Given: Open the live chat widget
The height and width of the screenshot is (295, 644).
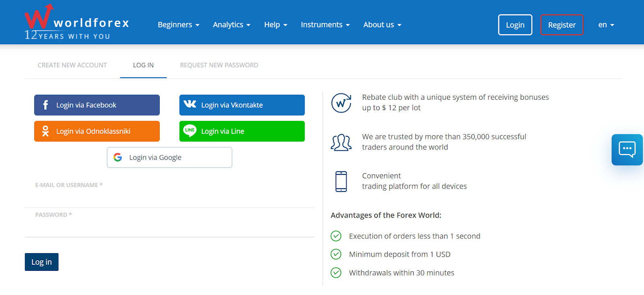Looking at the screenshot, I should coord(627,150).
